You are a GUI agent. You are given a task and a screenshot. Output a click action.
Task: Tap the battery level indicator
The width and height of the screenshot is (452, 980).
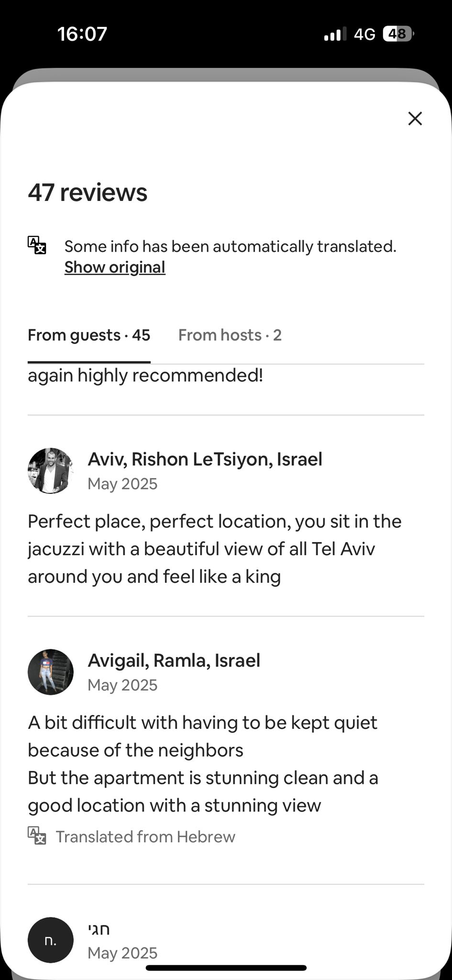398,34
